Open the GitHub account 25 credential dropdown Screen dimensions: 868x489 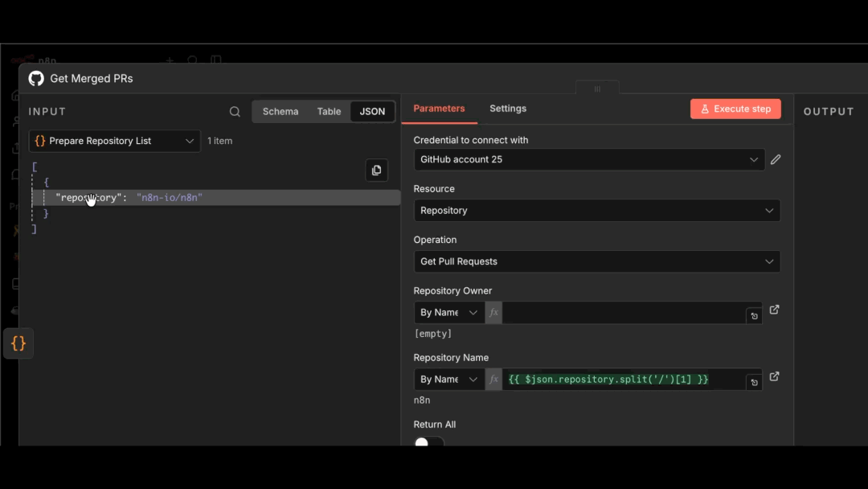pyautogui.click(x=591, y=159)
